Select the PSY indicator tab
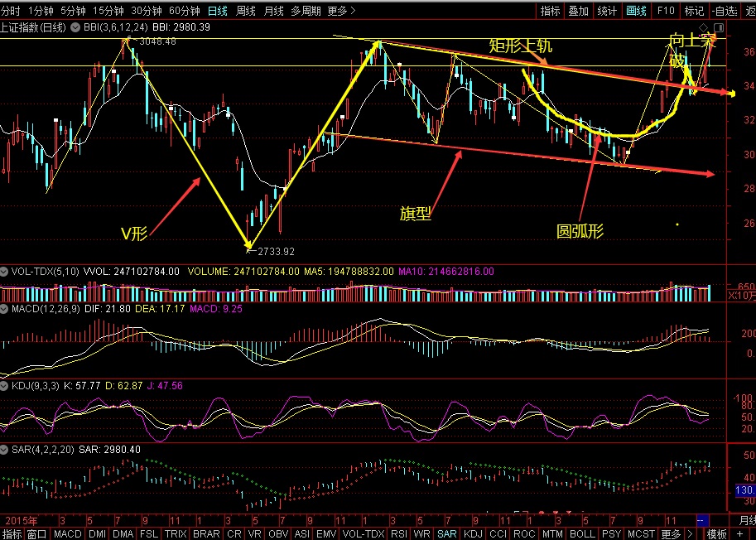Viewport: 756px width, 540px height. point(611,533)
